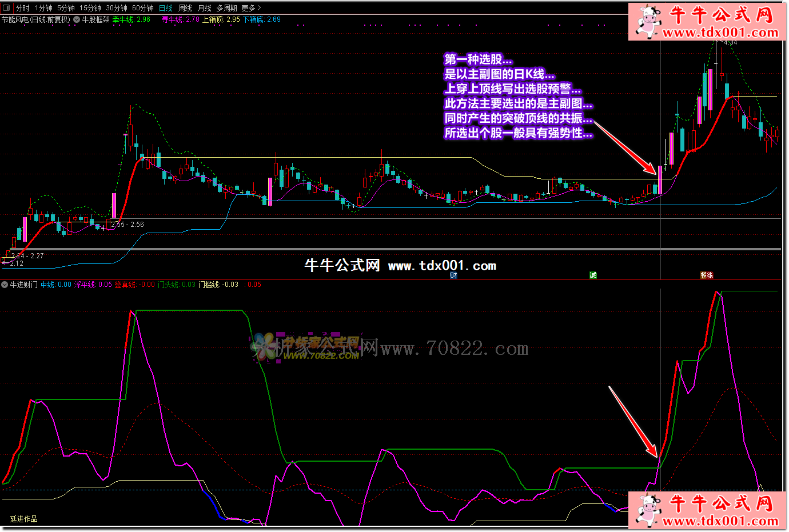Click the 财 event marker on timeline
The image size is (789, 532).
coord(453,275)
